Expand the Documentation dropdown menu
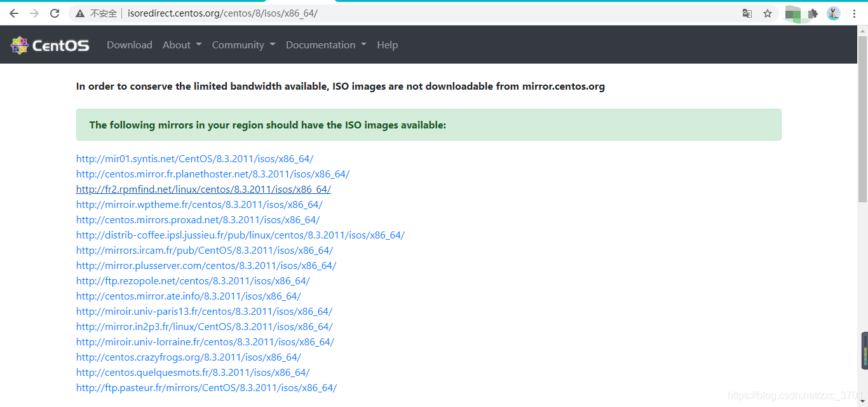Image resolution: width=868 pixels, height=407 pixels. tap(326, 45)
